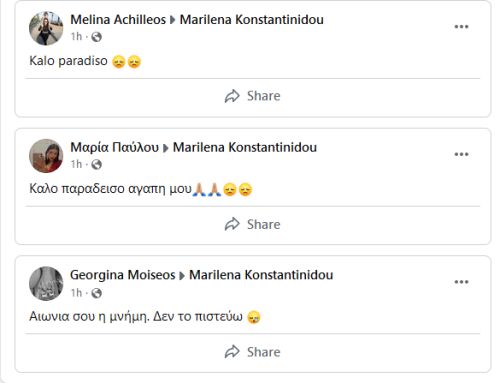
Task: Click public globe icon on Melina Achilleos post
Action: [x=96, y=37]
